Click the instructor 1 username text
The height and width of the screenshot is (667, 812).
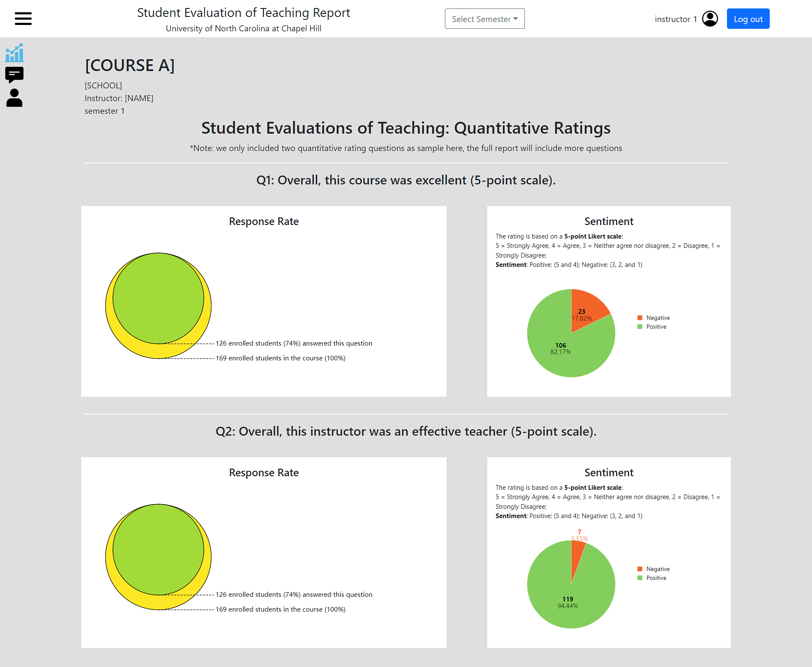tap(675, 19)
